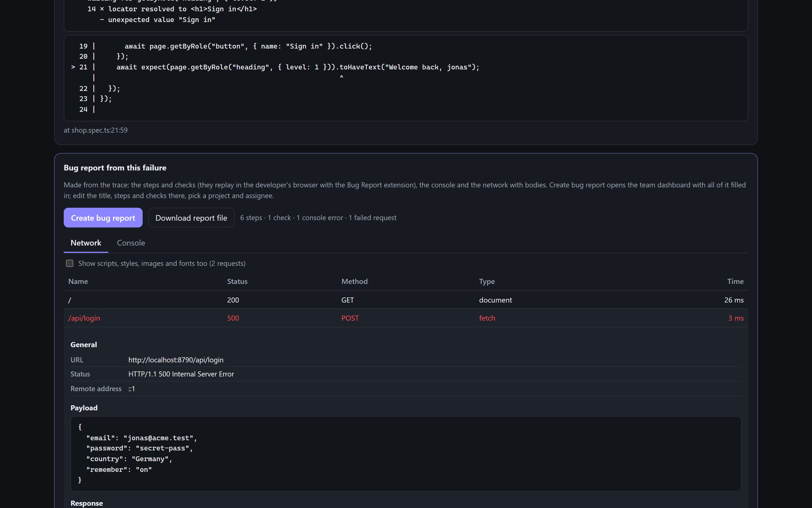Select the / document request name
Image resolution: width=812 pixels, height=508 pixels.
click(69, 300)
